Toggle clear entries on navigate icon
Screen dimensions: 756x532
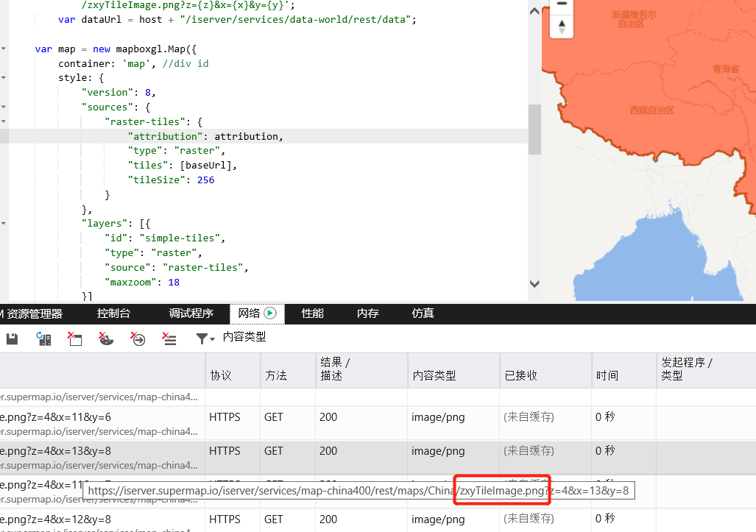point(138,338)
